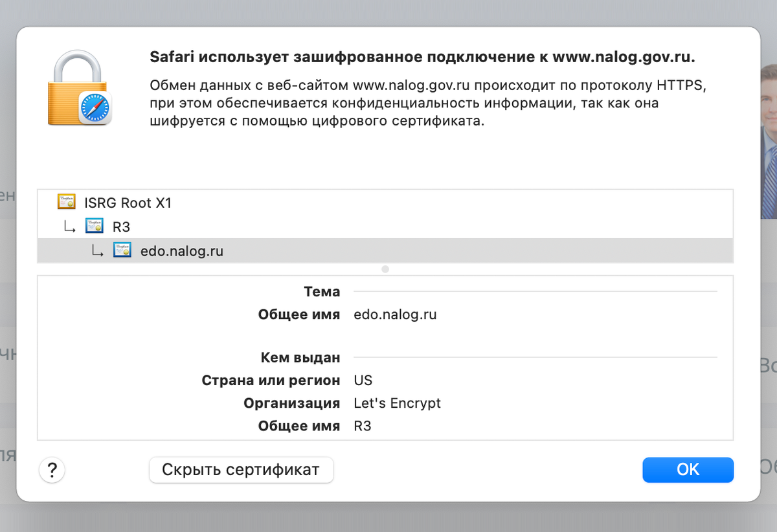Click the country value "US"
Image resolution: width=777 pixels, height=532 pixels.
tap(363, 381)
